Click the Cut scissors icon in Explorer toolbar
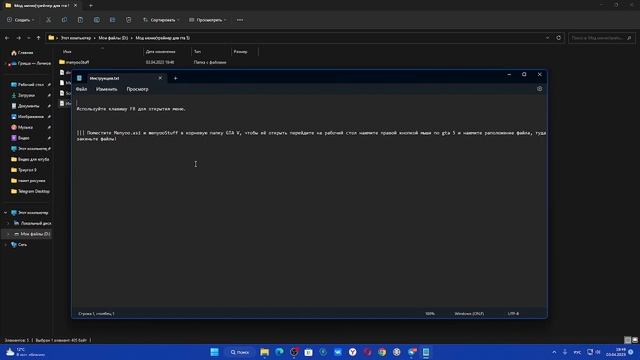 point(49,20)
